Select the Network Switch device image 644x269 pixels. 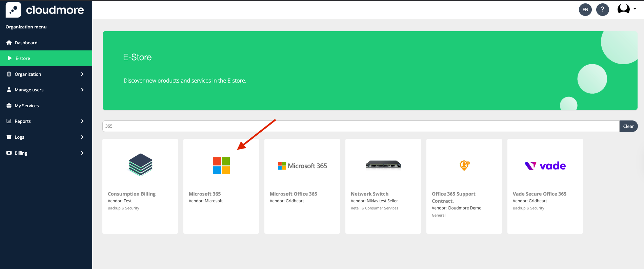[x=383, y=165]
